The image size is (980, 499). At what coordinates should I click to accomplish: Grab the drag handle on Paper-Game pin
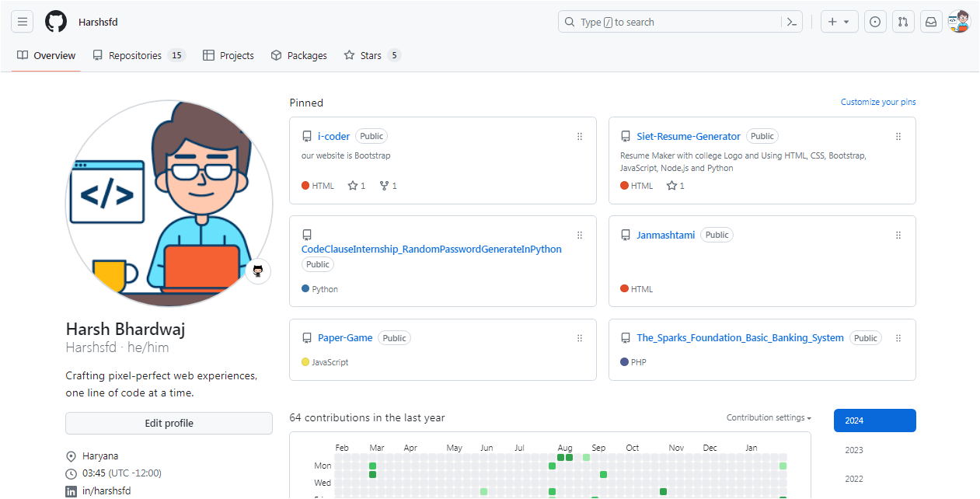click(580, 338)
